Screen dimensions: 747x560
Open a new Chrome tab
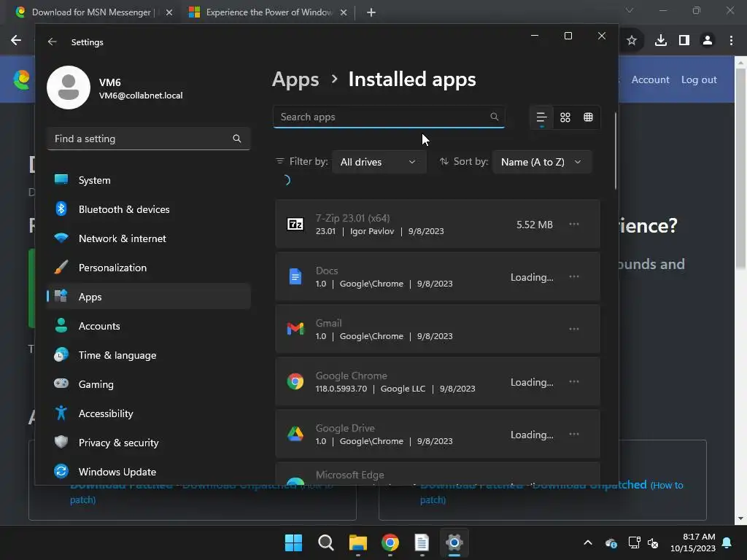tap(371, 12)
